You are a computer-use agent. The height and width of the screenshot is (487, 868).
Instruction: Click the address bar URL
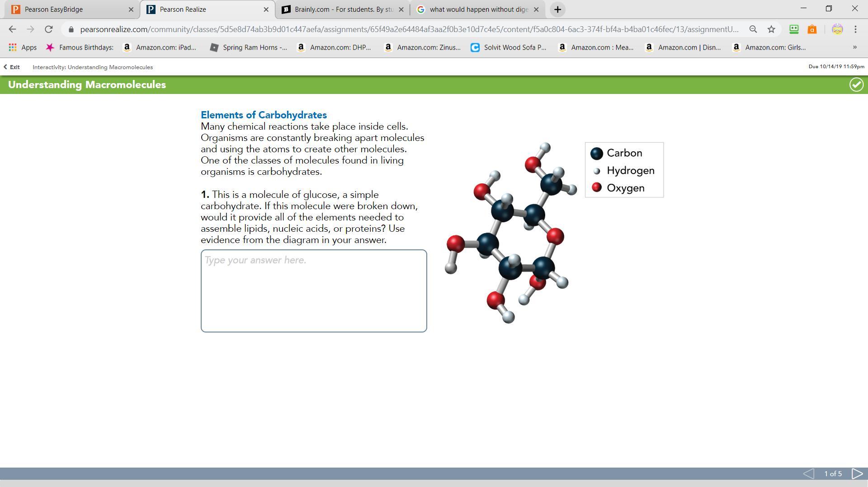407,29
